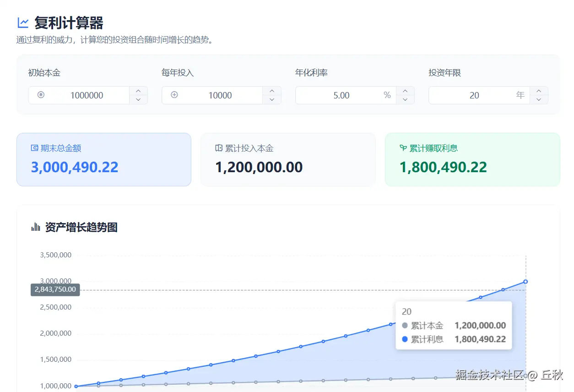
Task: Decrease 投资年限 with the down stepper arrow
Action: pyautogui.click(x=539, y=99)
